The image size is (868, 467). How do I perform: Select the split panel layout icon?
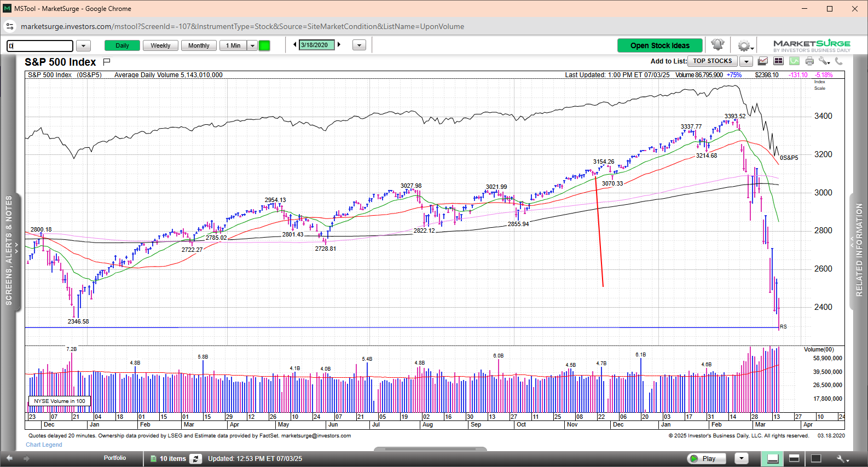tap(794, 459)
